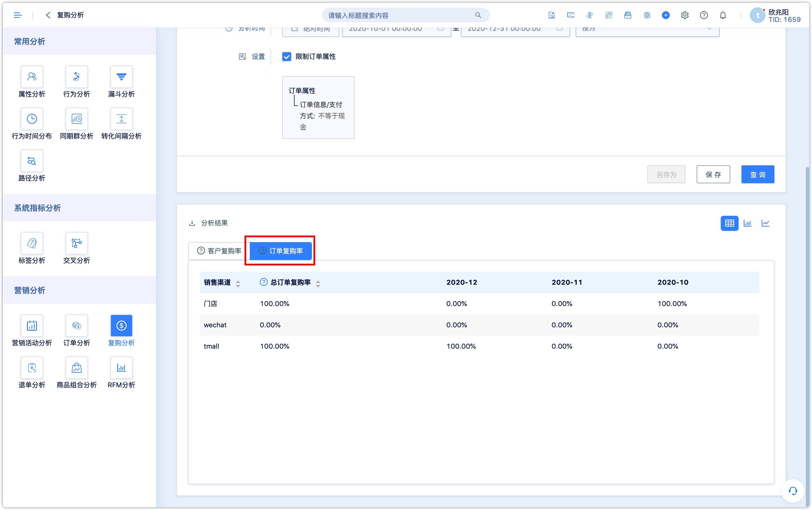Click the 2020-11 column header
Image resolution: width=812 pixels, height=510 pixels.
567,282
